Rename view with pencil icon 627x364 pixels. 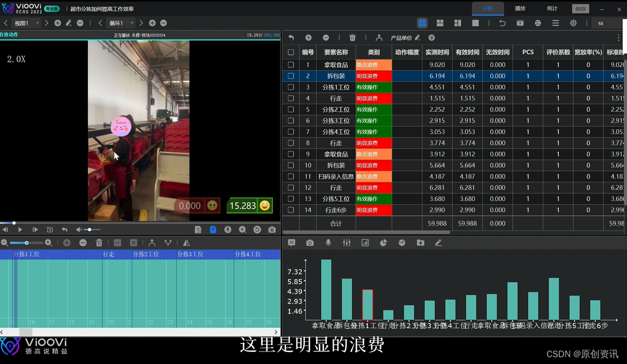coord(69,23)
